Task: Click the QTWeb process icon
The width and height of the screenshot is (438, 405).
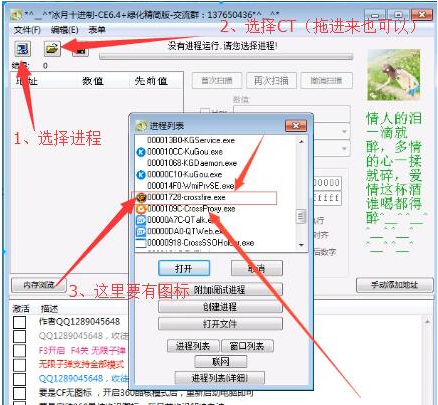Action: click(141, 232)
